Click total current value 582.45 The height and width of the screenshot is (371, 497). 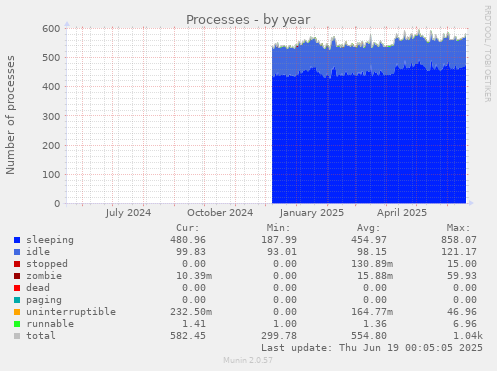click(x=188, y=336)
